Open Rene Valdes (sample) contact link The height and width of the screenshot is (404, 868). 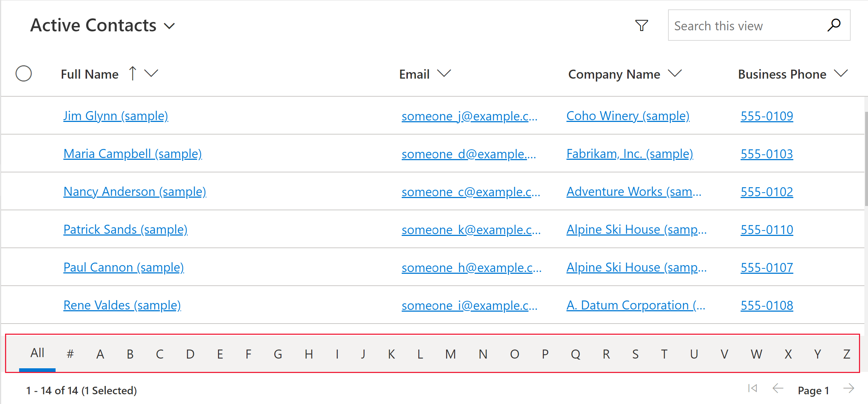122,304
